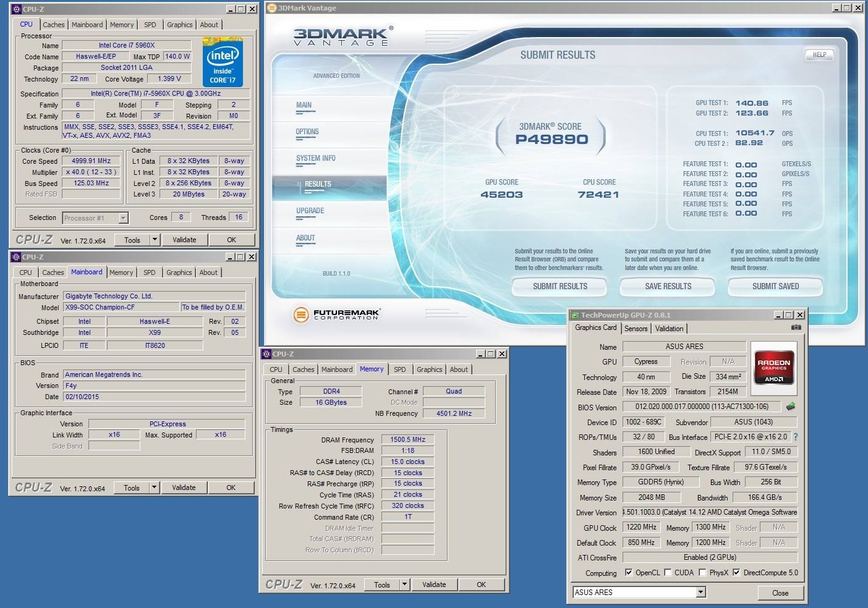Open About tab in top CPU-Z window
The width and height of the screenshot is (868, 608).
point(209,25)
